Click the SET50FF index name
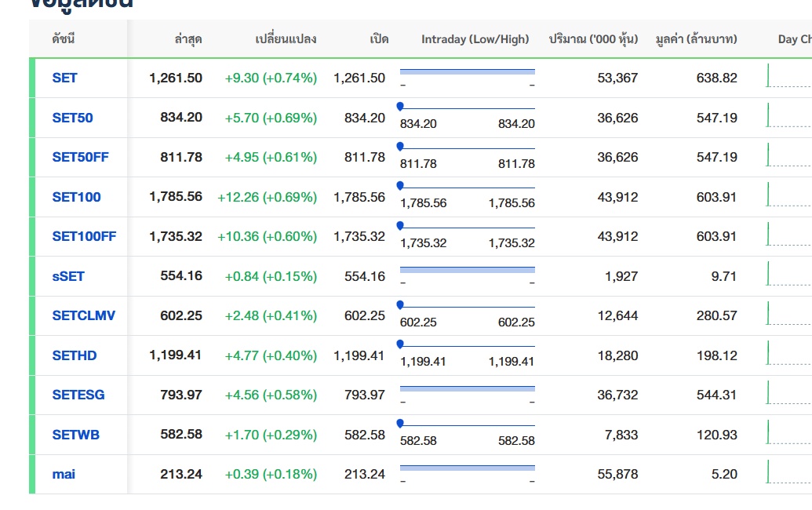This screenshot has height=510, width=812. [80, 157]
